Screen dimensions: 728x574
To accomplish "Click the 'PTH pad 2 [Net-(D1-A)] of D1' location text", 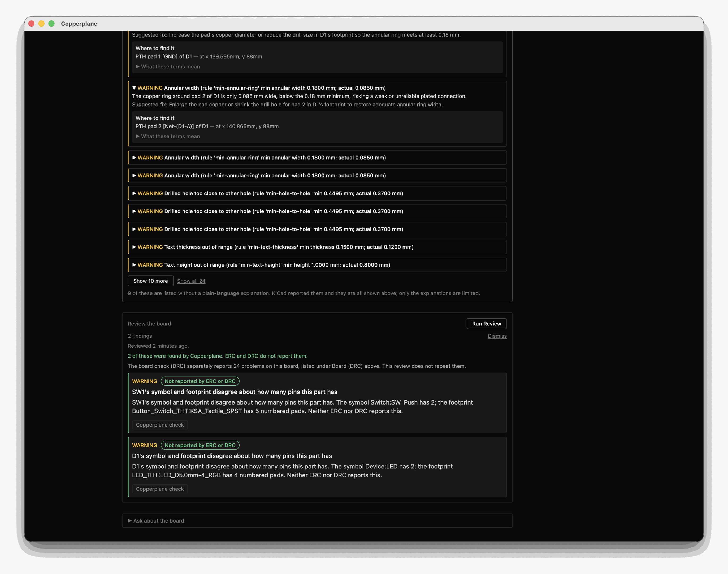I will click(172, 126).
